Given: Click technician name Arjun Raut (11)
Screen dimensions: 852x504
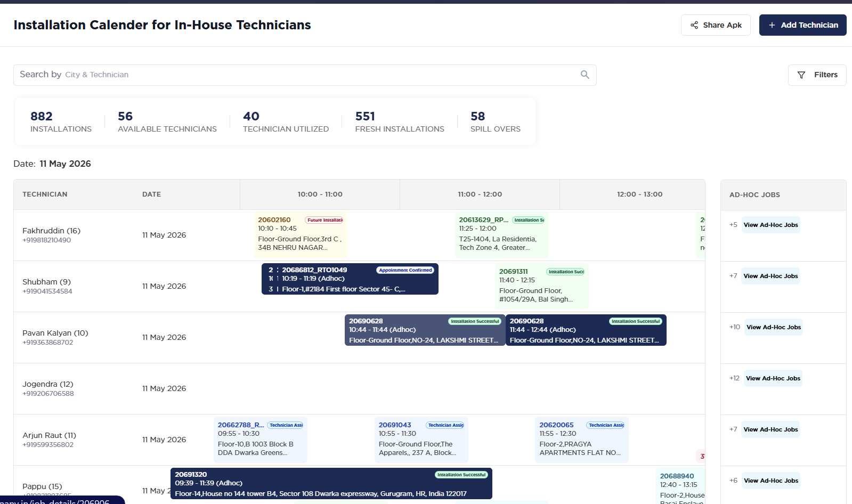Looking at the screenshot, I should click(x=49, y=435).
